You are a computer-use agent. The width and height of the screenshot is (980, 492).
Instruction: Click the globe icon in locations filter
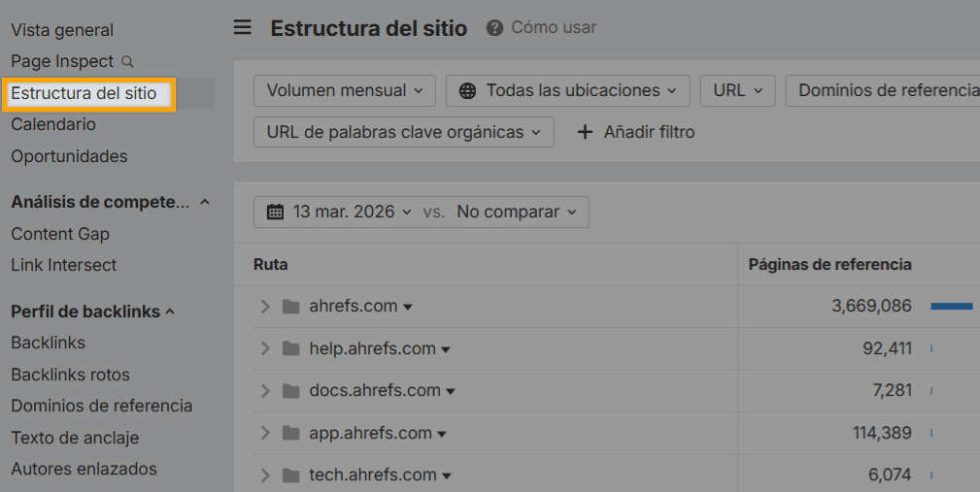(467, 91)
